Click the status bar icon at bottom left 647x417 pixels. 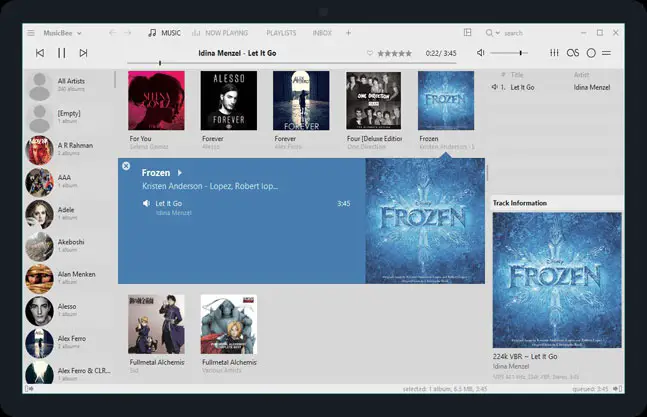29,389
